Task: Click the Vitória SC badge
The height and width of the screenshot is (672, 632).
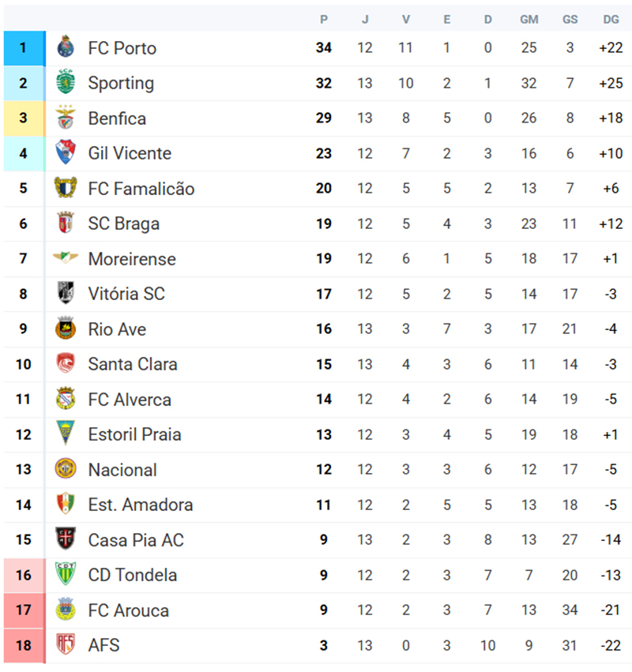Action: (x=66, y=294)
